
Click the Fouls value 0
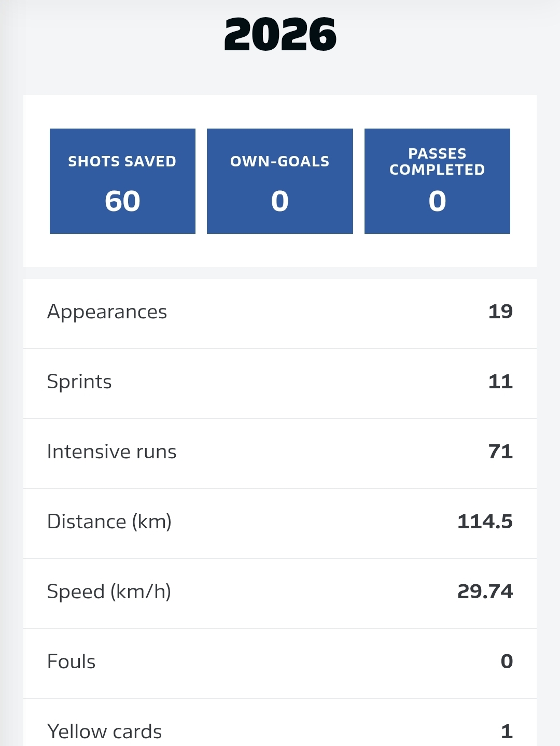pyautogui.click(x=507, y=661)
